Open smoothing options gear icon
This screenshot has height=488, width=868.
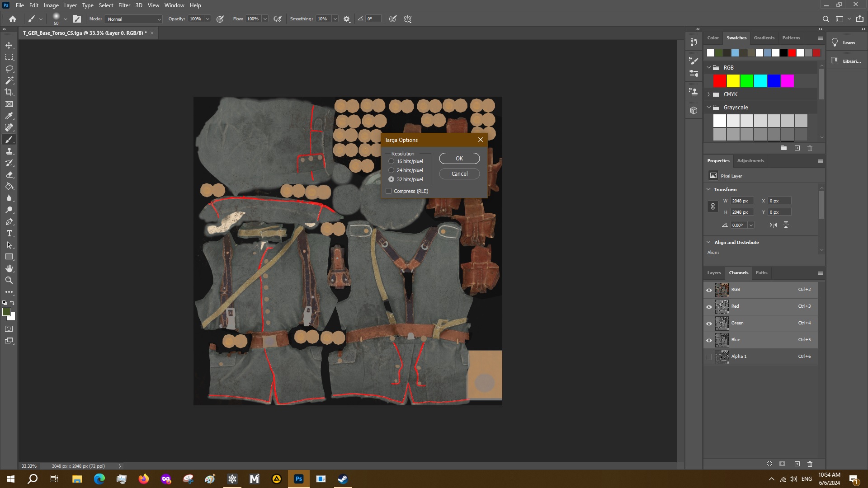(347, 19)
